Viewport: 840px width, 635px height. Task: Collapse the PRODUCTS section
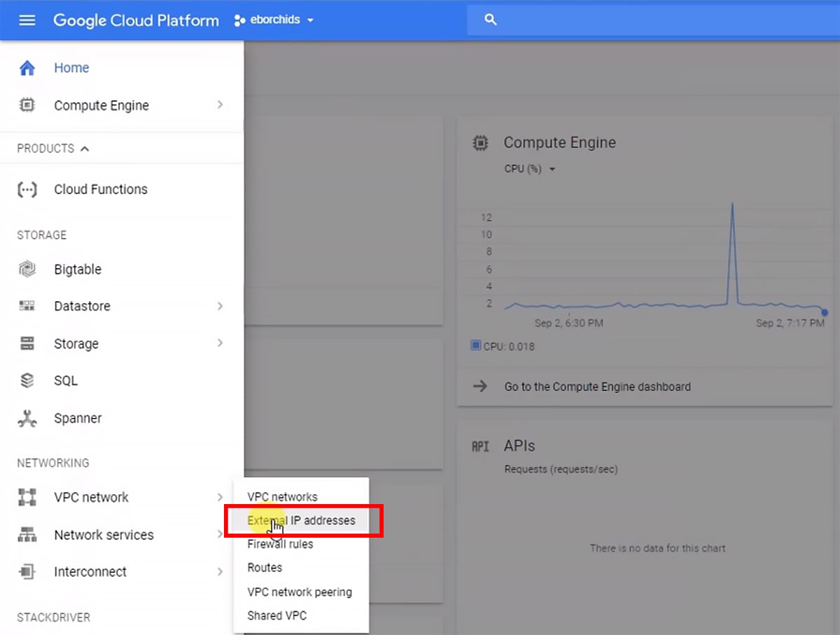tap(53, 148)
